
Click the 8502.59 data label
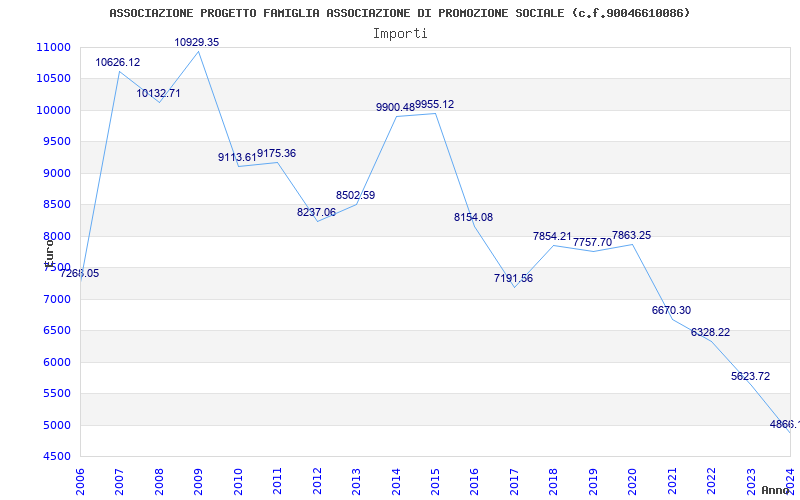(356, 195)
